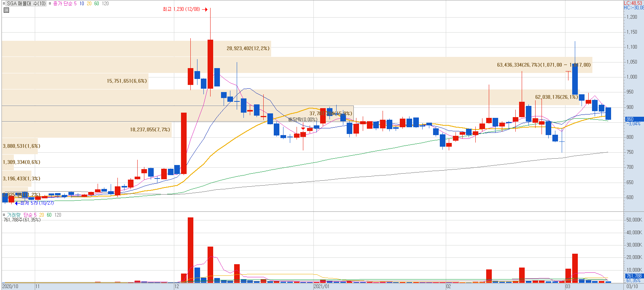
Task: Click the price 10-day moving average label
Action: [82, 3]
